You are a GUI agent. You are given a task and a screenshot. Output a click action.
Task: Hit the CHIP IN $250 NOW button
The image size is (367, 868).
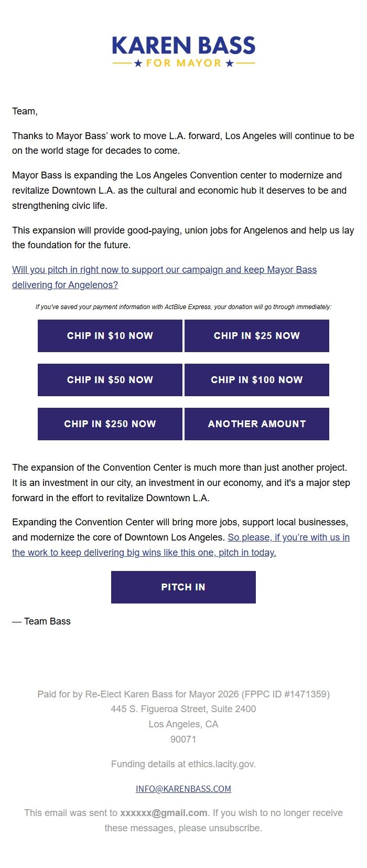click(x=110, y=424)
